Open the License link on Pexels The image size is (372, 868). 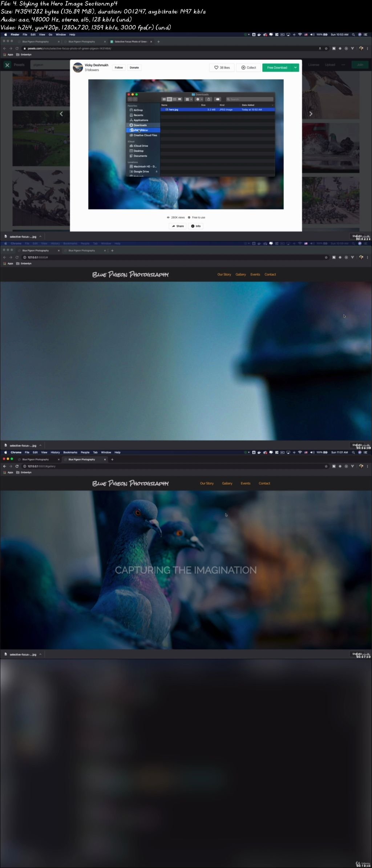point(314,65)
